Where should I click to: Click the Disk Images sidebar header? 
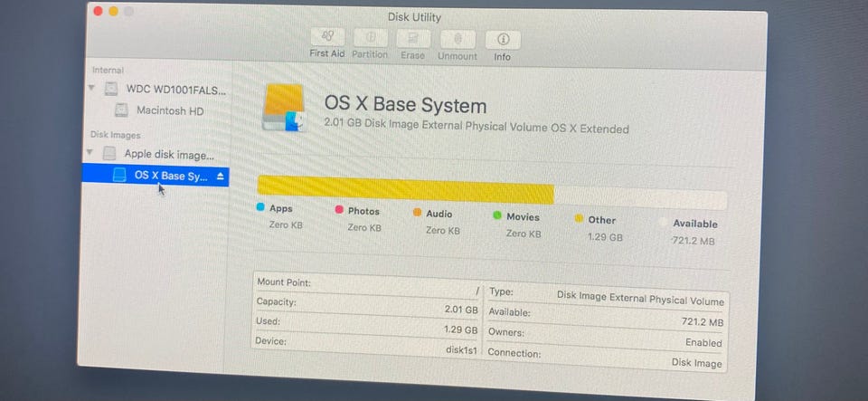point(115,135)
